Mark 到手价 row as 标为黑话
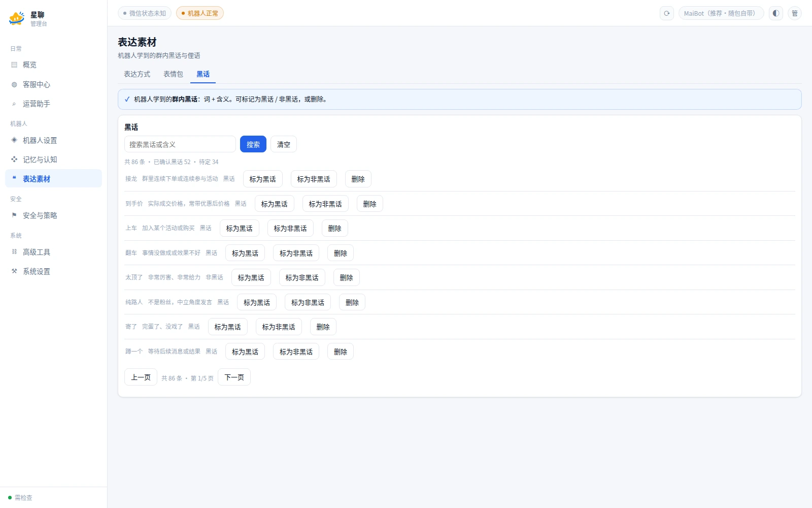The width and height of the screenshot is (812, 508). click(275, 204)
